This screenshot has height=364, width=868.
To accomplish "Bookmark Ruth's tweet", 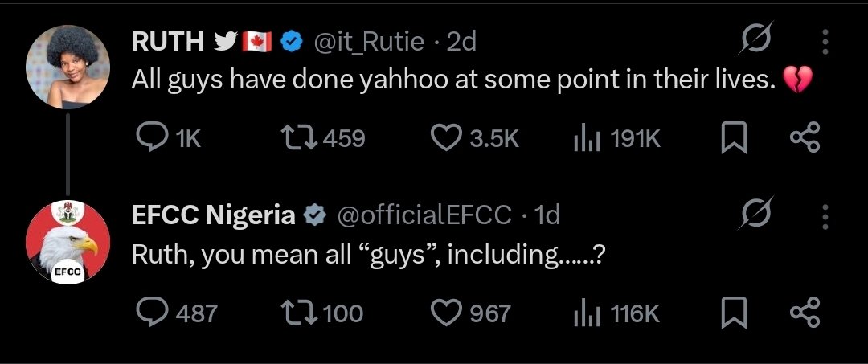I will (734, 139).
